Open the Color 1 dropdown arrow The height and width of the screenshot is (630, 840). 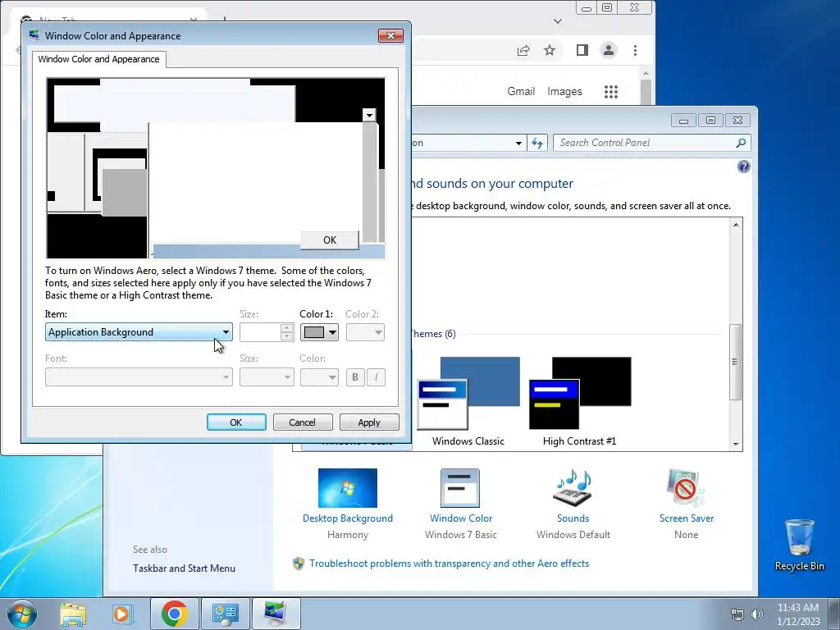(x=332, y=333)
